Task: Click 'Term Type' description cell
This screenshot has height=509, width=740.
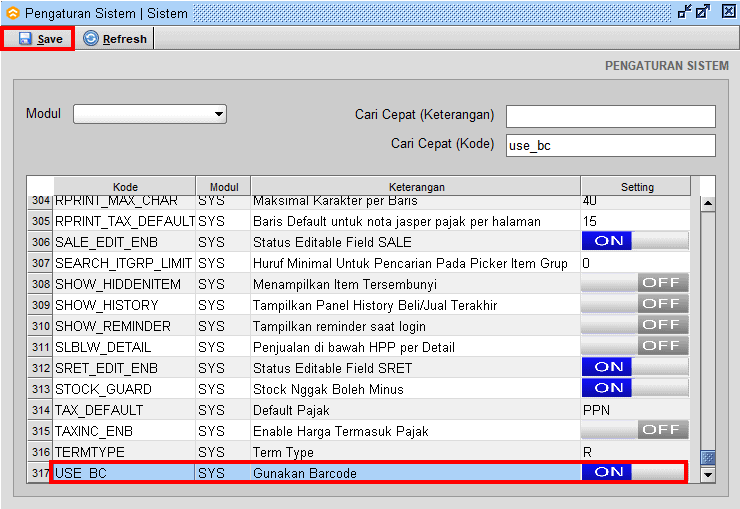Action: point(416,452)
